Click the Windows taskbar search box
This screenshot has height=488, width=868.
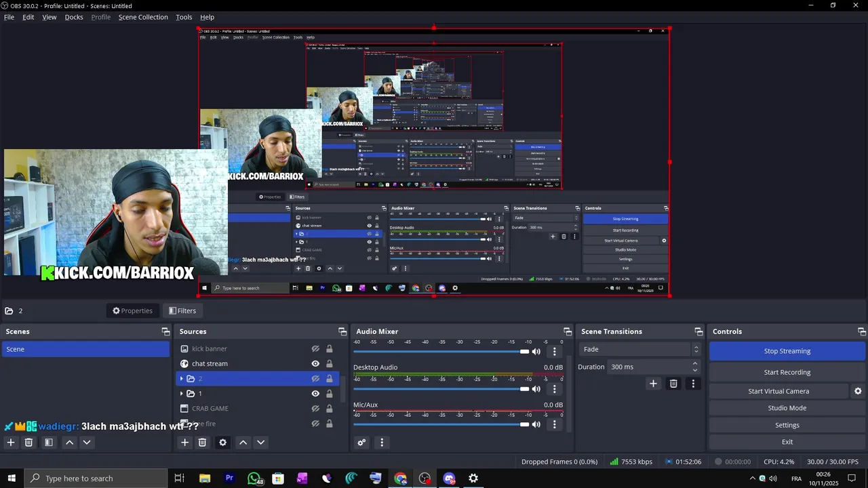coord(96,479)
